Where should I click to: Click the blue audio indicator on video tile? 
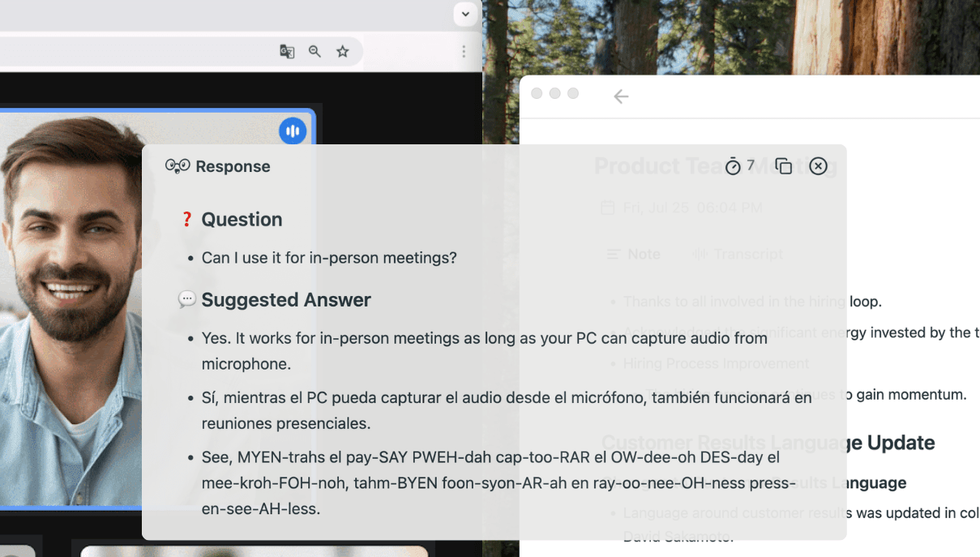click(293, 131)
